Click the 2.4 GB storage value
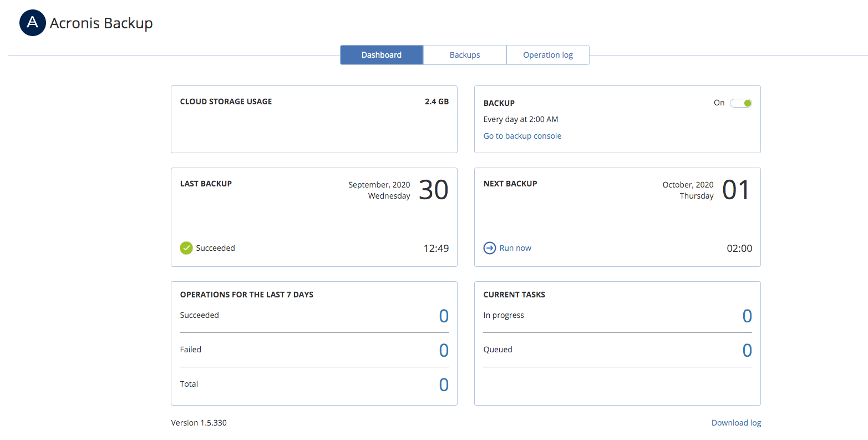 (437, 102)
